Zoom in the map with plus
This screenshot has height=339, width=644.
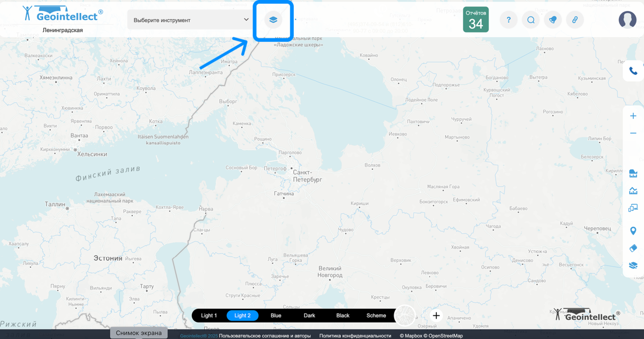click(633, 116)
